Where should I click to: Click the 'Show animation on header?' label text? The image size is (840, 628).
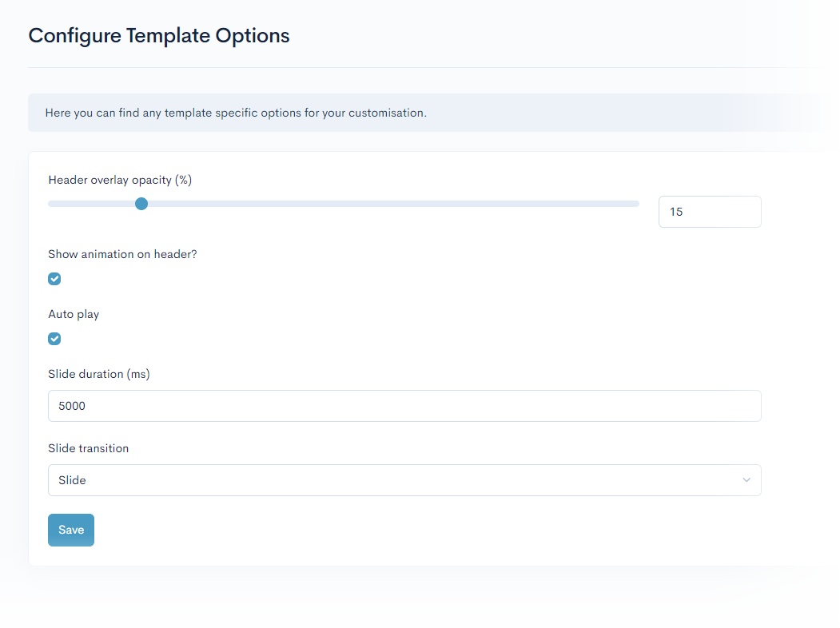point(122,254)
